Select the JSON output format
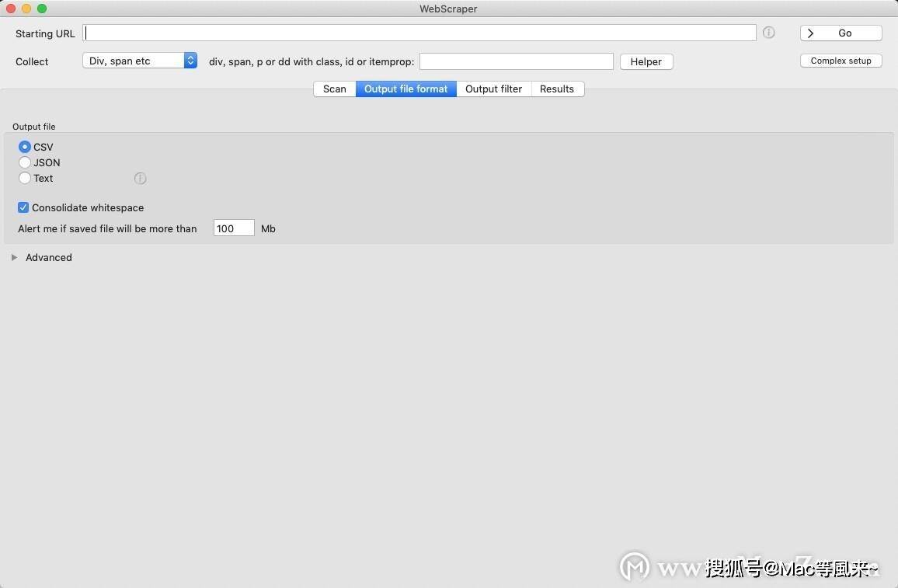 click(25, 162)
